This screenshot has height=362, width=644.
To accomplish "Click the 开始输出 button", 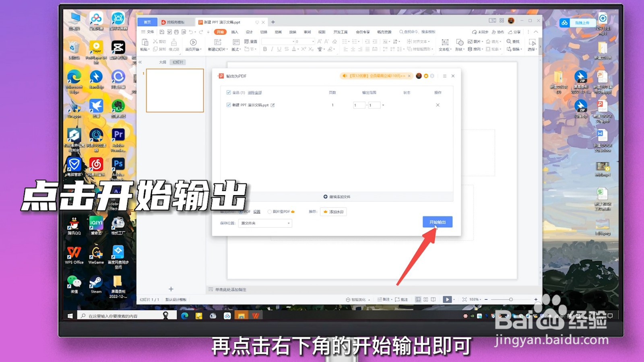I will 438,222.
